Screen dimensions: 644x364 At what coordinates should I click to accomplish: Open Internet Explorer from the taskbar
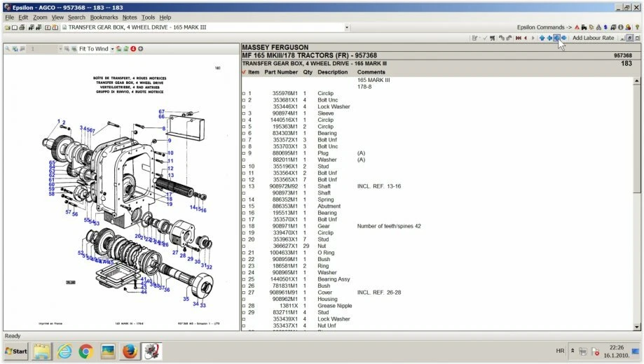point(64,351)
